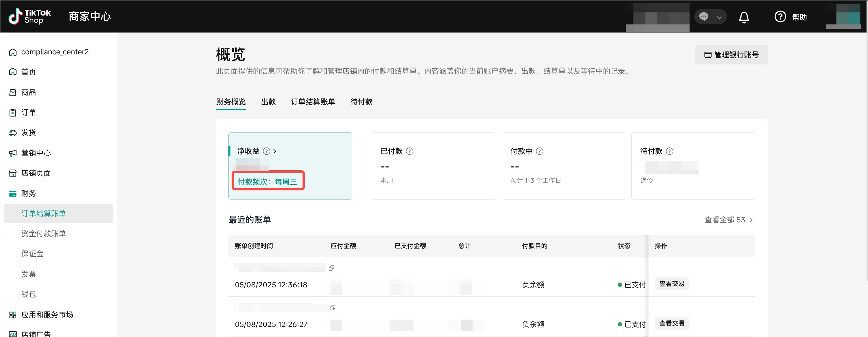The image size is (868, 337).
Task: Open 营销中心 in the sidebar
Action: [x=36, y=153]
